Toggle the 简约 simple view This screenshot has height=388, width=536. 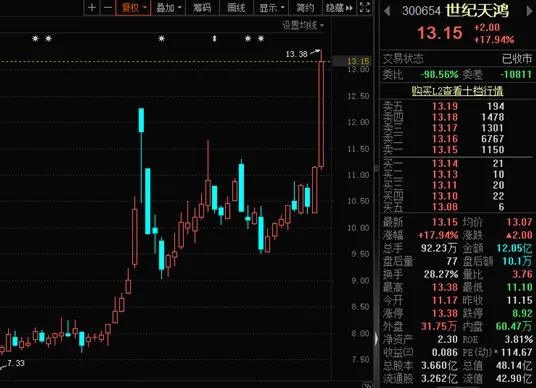[305, 8]
